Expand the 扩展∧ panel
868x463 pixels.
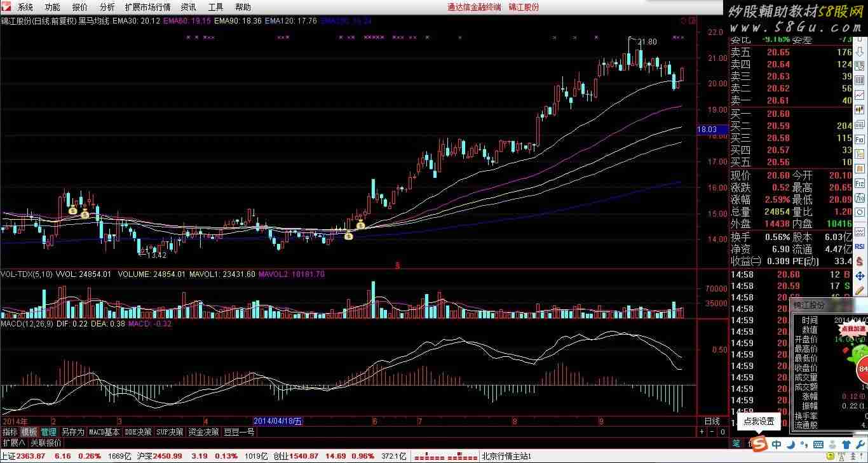pyautogui.click(x=14, y=443)
